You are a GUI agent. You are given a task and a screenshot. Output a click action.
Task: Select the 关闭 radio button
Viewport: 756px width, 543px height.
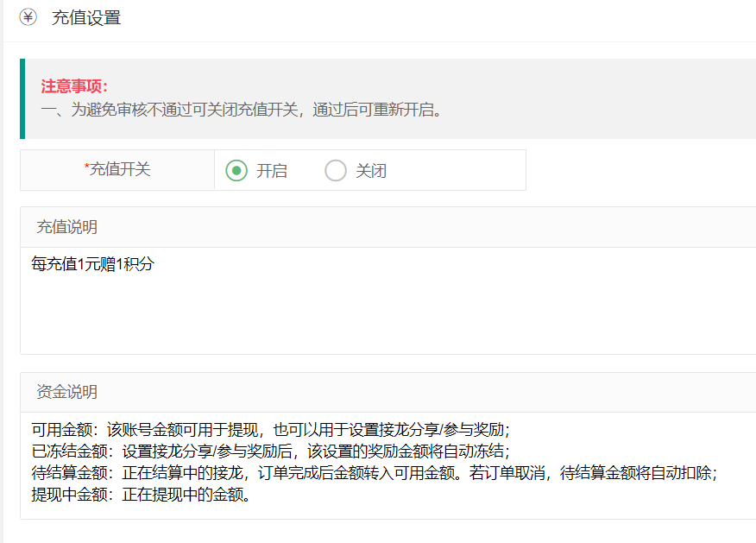336,170
